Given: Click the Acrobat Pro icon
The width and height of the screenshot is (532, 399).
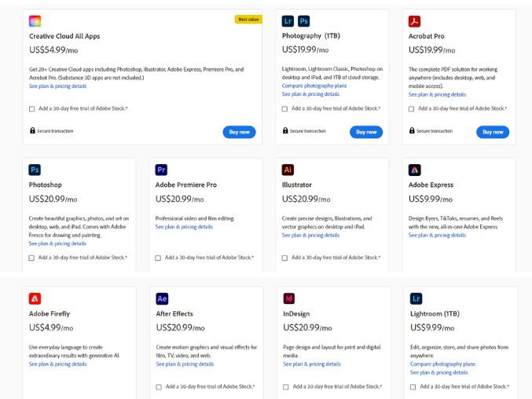Looking at the screenshot, I should (x=414, y=21).
